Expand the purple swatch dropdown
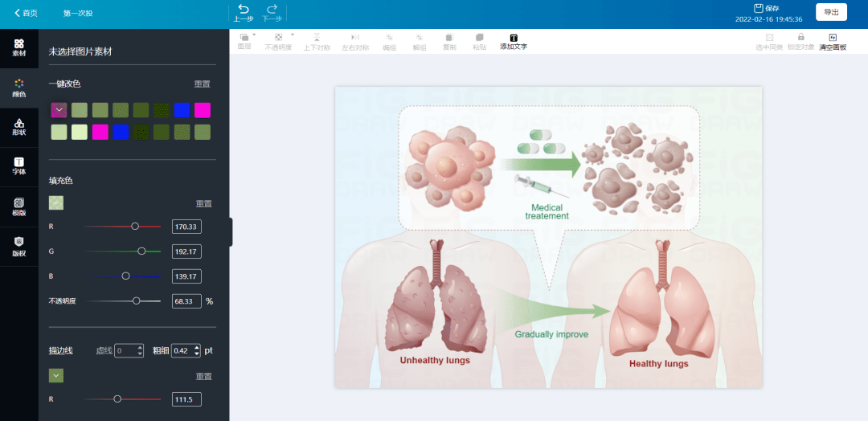The image size is (868, 421). (59, 110)
